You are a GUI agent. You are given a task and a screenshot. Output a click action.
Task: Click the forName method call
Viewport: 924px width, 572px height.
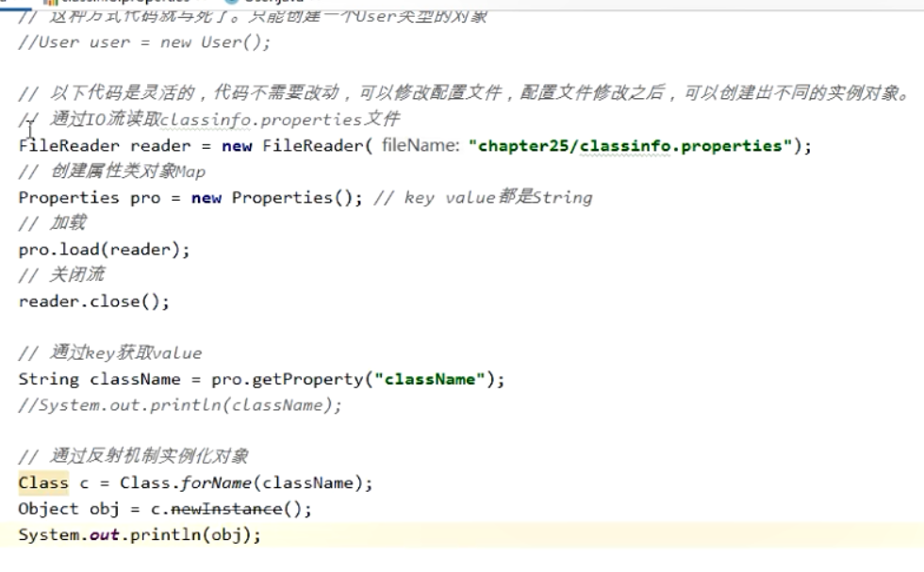(216, 483)
